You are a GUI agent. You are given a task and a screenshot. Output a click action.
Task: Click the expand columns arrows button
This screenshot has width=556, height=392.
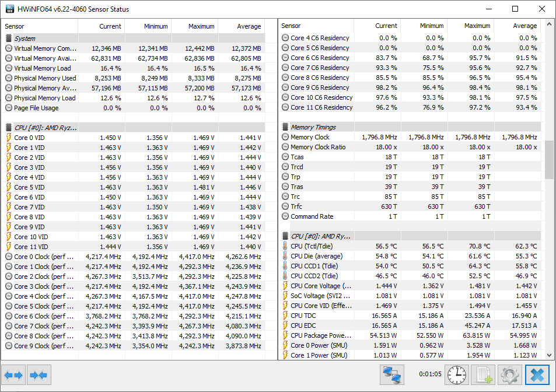(x=13, y=374)
